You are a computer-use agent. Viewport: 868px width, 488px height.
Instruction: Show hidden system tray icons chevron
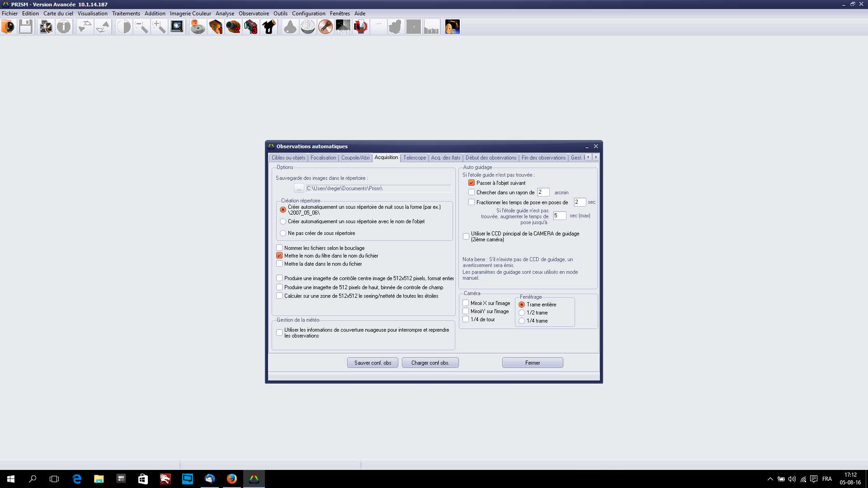pos(770,479)
